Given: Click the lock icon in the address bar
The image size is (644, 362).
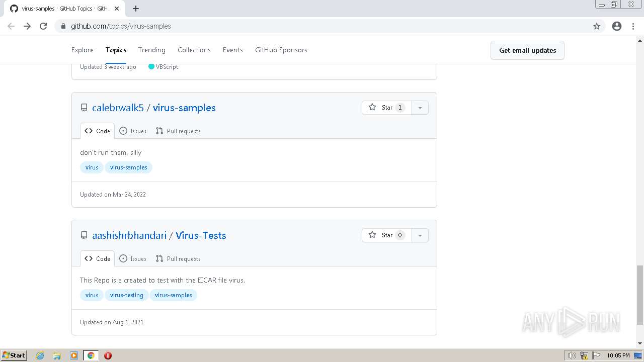Looking at the screenshot, I should tap(63, 26).
